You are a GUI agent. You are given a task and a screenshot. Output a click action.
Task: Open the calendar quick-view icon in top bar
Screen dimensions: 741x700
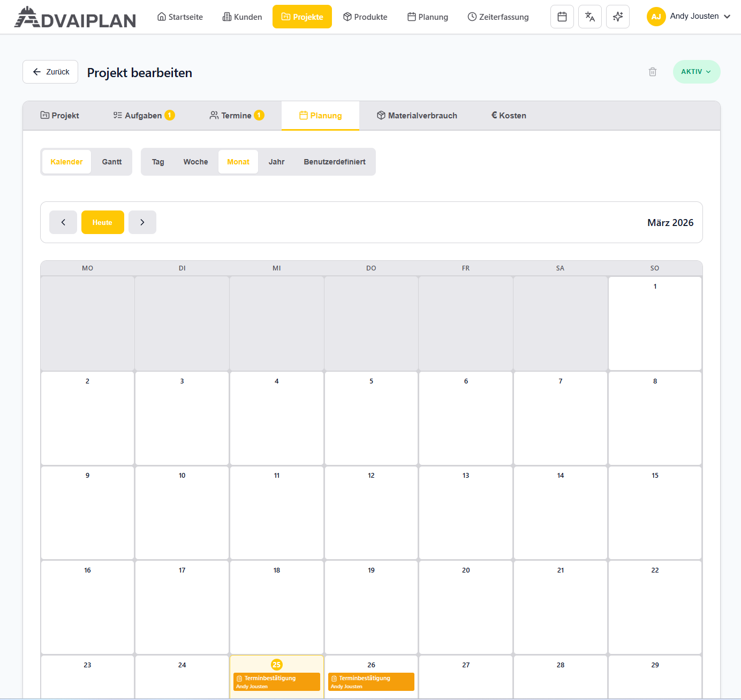click(x=562, y=17)
